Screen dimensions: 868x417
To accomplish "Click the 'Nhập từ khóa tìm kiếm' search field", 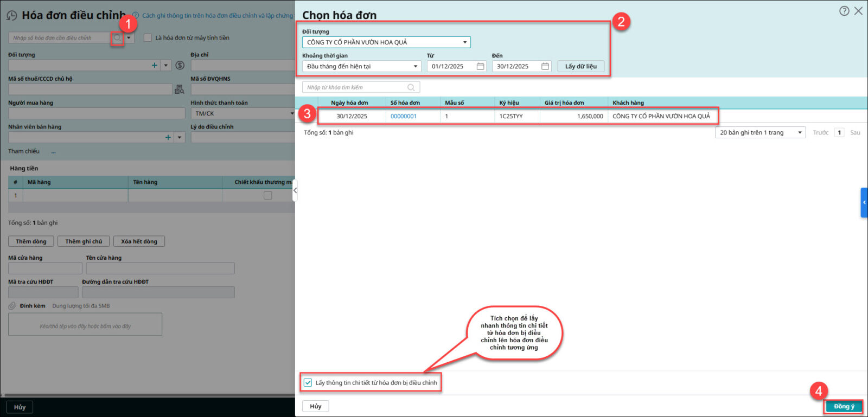I will [355, 87].
